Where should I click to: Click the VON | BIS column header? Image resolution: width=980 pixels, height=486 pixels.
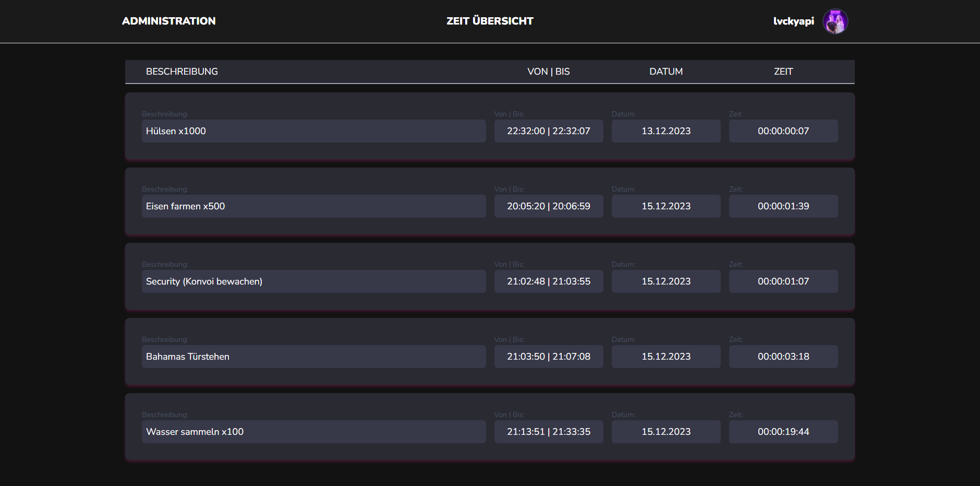(548, 72)
